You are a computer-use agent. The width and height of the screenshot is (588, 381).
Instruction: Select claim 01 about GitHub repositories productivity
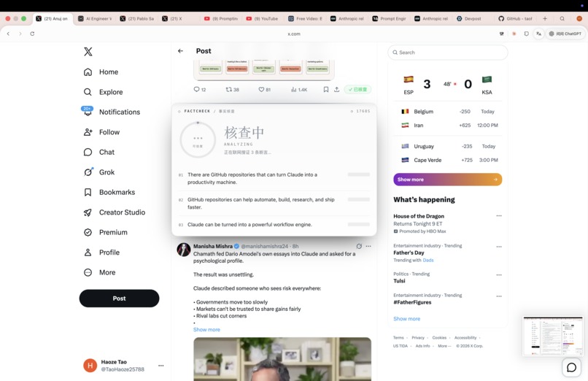(274, 179)
